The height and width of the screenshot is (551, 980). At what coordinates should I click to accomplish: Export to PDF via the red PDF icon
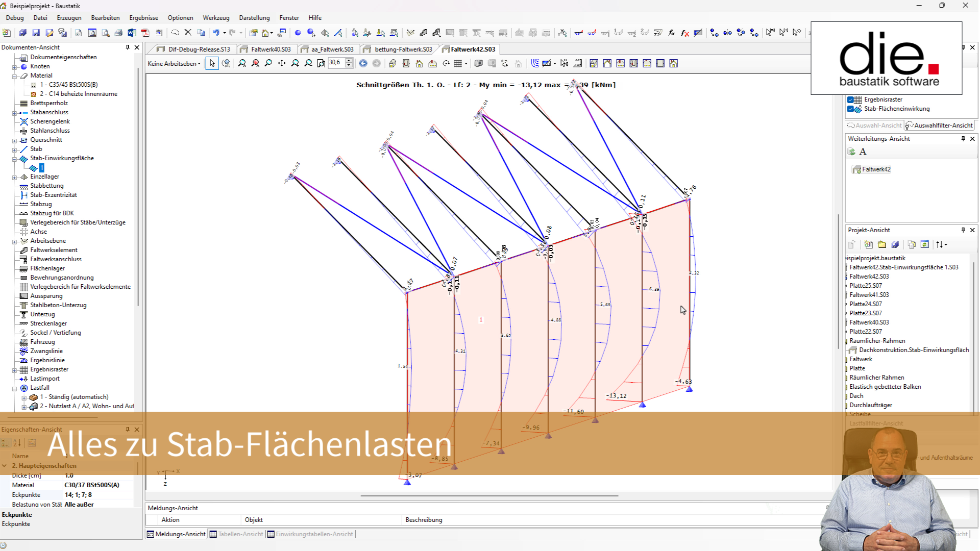click(x=145, y=33)
